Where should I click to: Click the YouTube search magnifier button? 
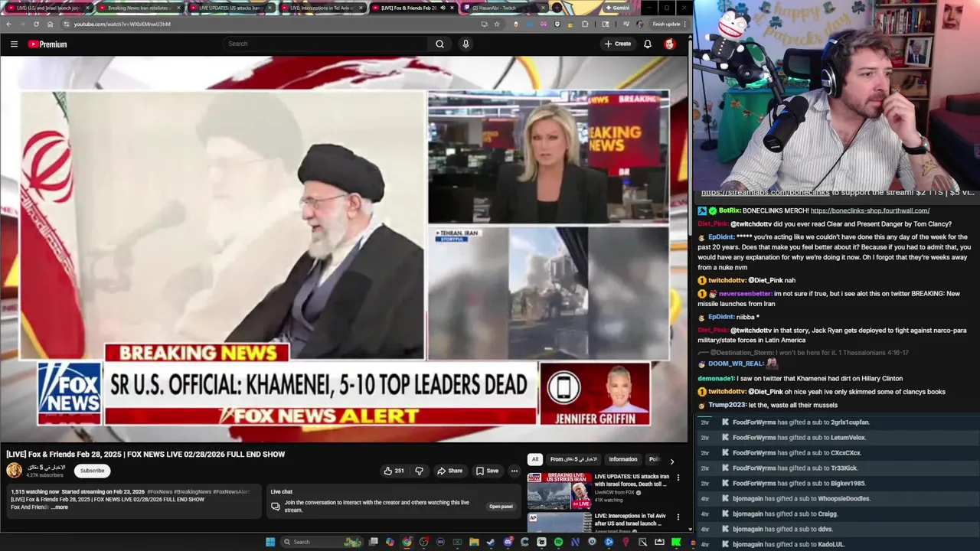coord(439,44)
